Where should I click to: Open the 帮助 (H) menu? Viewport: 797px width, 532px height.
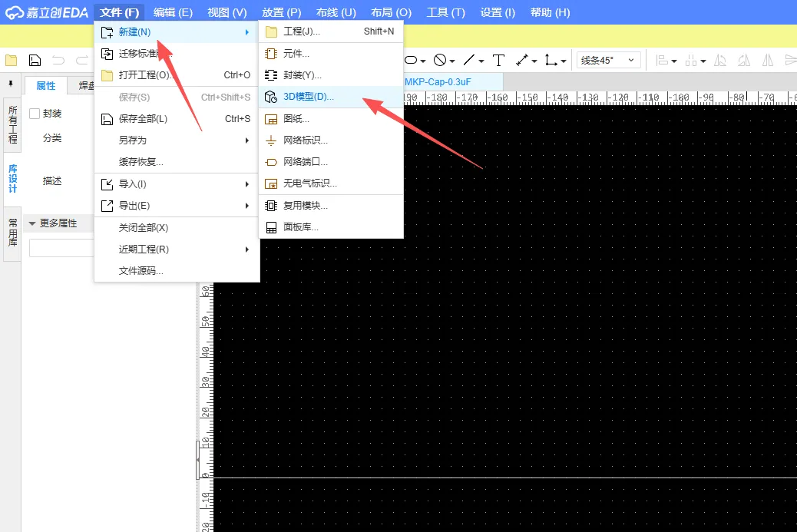tap(550, 12)
